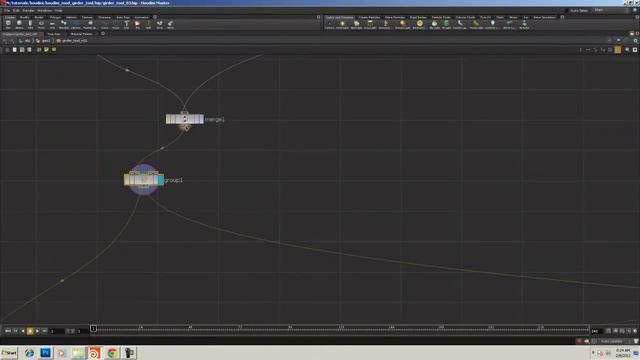Switch to Houdini via taskbar icon
The image size is (640, 360).
(x=94, y=353)
